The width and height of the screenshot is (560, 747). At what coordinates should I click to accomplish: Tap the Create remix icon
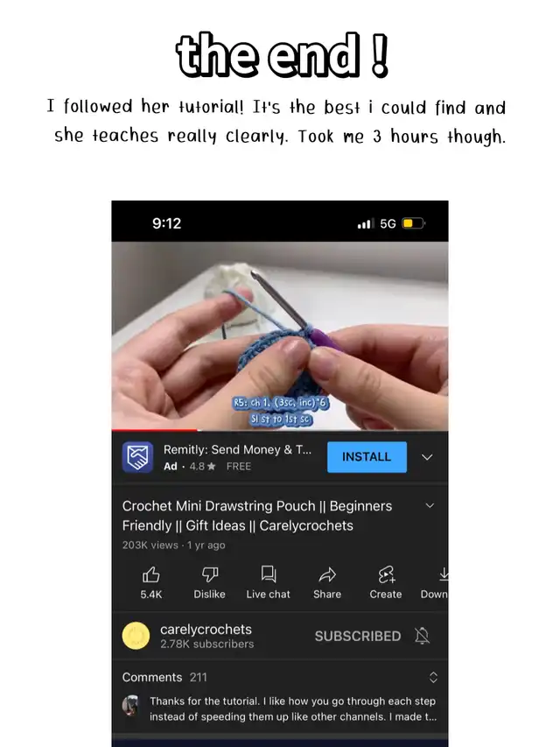tap(386, 574)
